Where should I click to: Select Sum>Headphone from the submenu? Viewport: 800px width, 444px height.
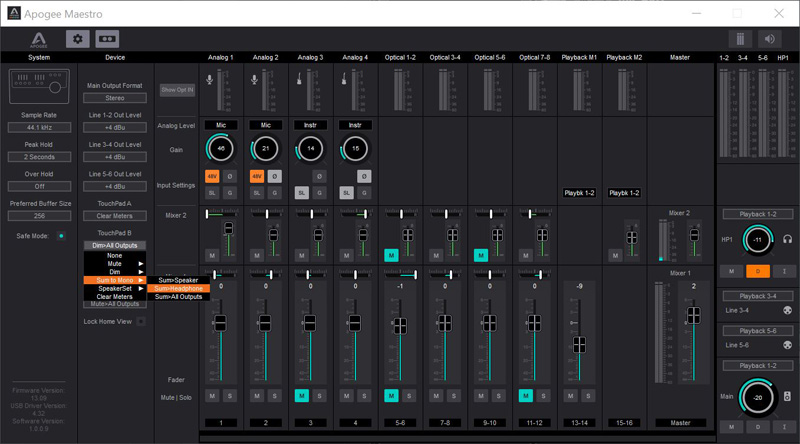pos(178,288)
